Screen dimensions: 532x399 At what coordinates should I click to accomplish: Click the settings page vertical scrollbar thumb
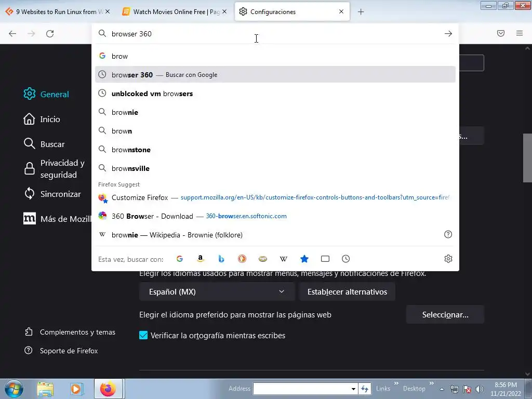[527, 158]
